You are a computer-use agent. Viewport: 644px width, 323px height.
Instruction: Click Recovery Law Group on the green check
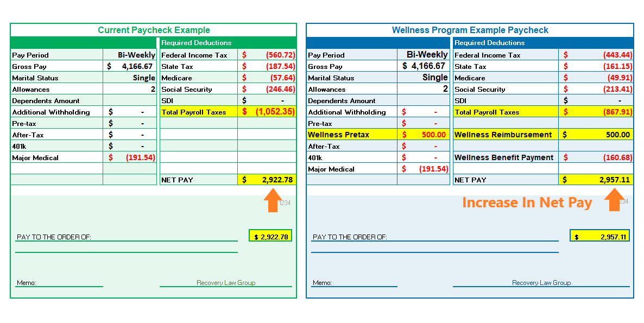pos(226,283)
